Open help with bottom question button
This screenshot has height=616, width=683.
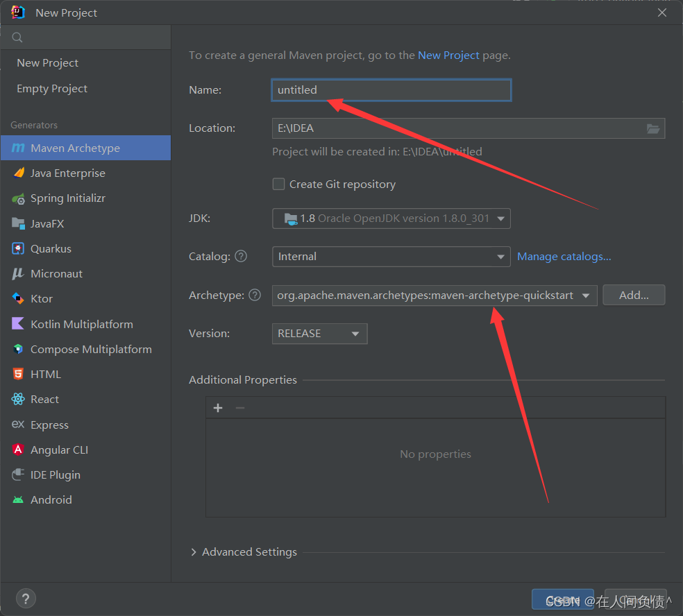(26, 599)
